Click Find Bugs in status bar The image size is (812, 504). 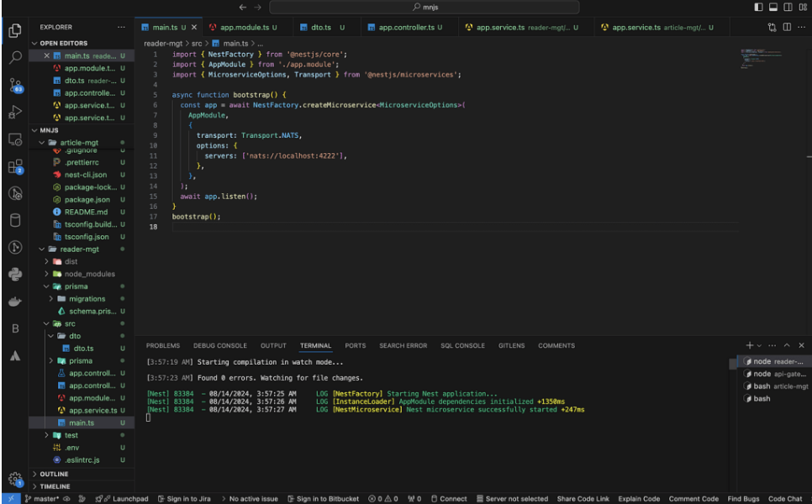[743, 499]
